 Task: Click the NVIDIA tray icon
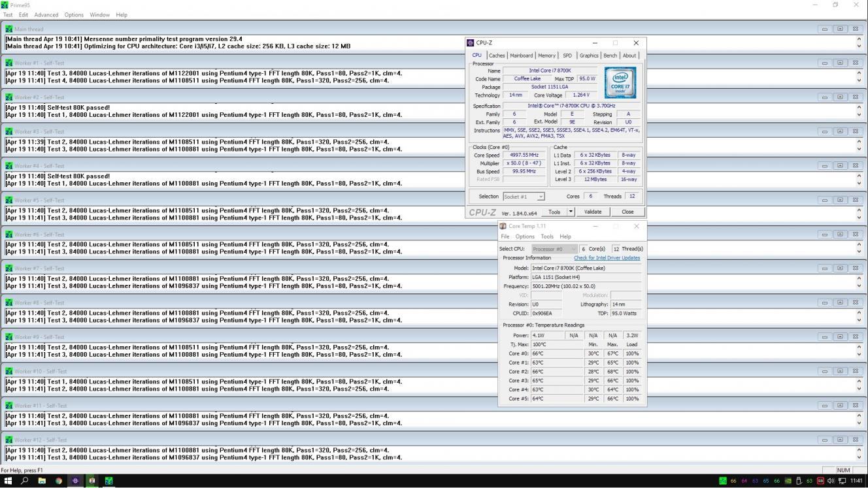click(788, 481)
